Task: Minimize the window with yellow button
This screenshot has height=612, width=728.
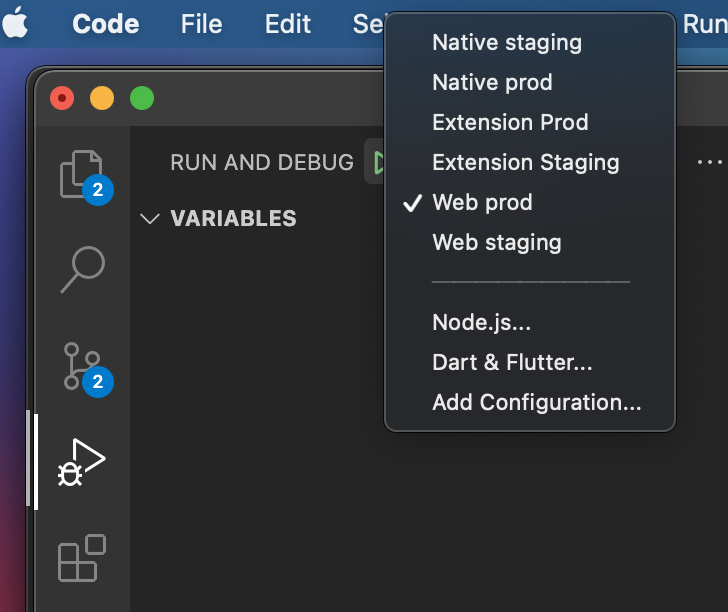Action: click(102, 98)
